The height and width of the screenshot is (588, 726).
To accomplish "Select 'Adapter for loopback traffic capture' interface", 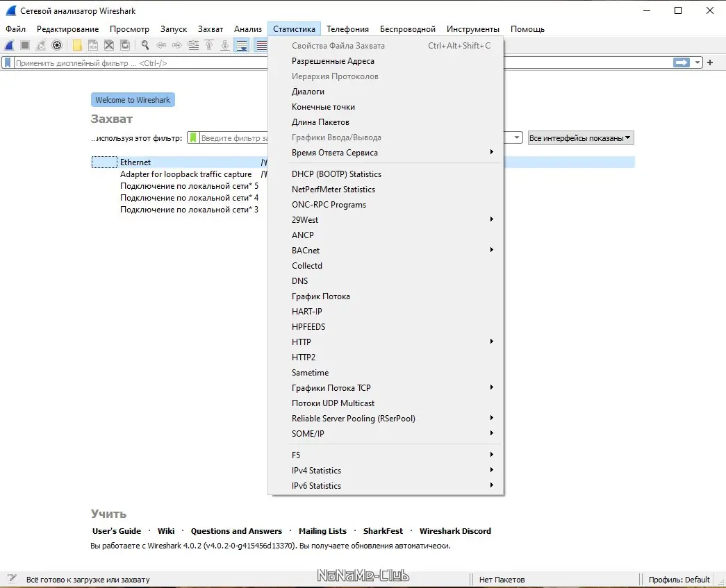I will click(x=185, y=174).
